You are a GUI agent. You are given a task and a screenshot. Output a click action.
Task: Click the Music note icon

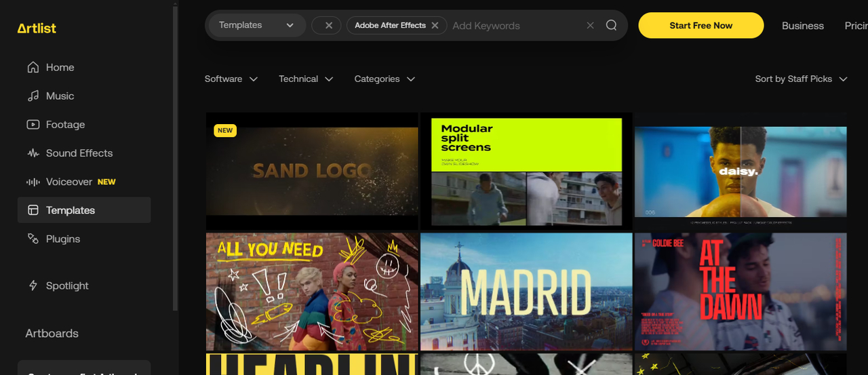tap(33, 96)
